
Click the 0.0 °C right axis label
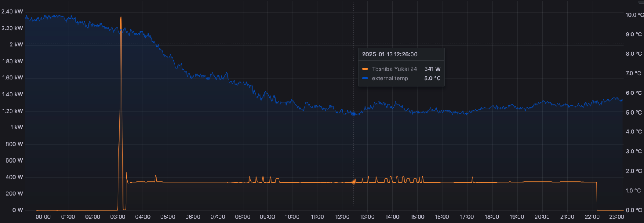coord(634,210)
